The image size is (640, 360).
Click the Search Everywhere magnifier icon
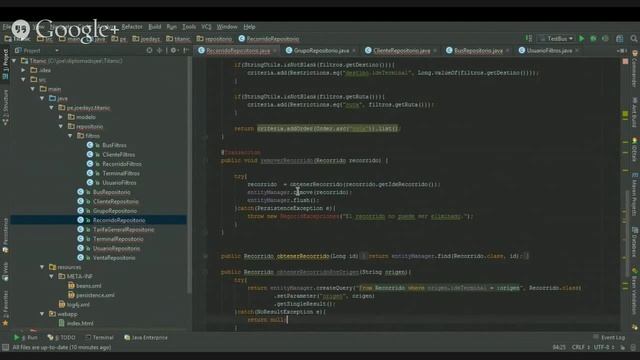(x=633, y=39)
